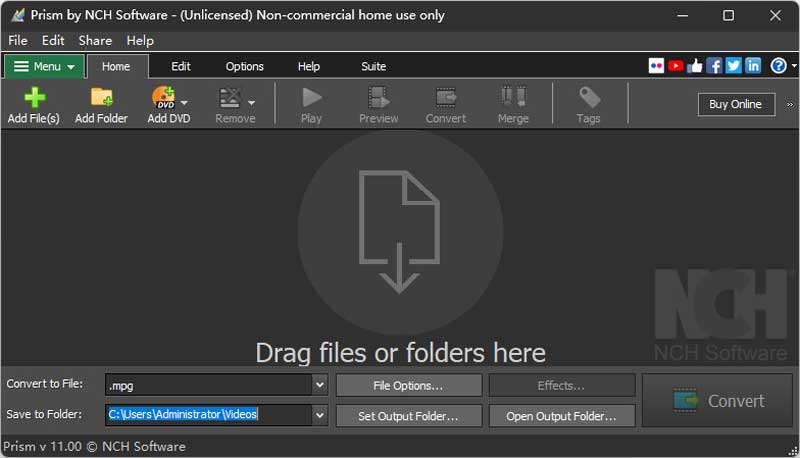
Task: Open the green Menu dropdown
Action: (44, 66)
